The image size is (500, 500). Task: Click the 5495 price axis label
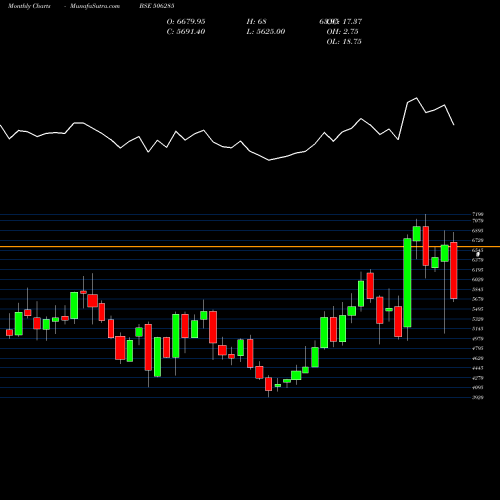tap(478, 309)
